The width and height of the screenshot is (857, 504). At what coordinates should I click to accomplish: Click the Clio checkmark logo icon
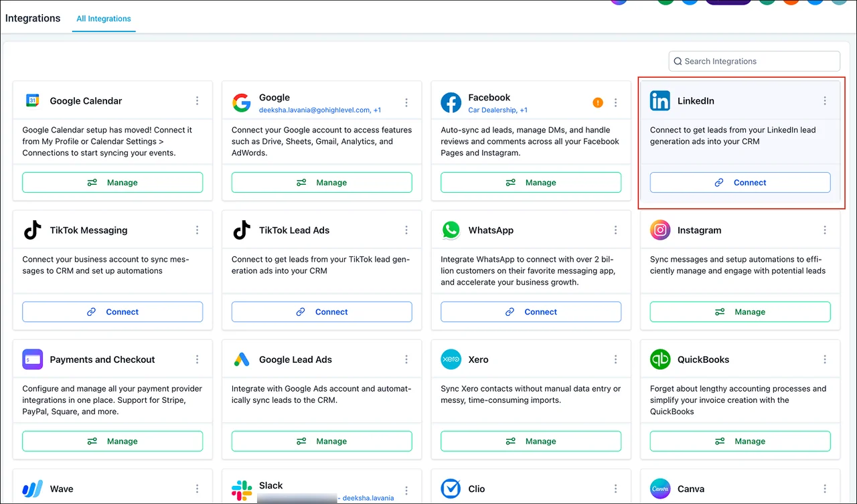click(x=451, y=489)
